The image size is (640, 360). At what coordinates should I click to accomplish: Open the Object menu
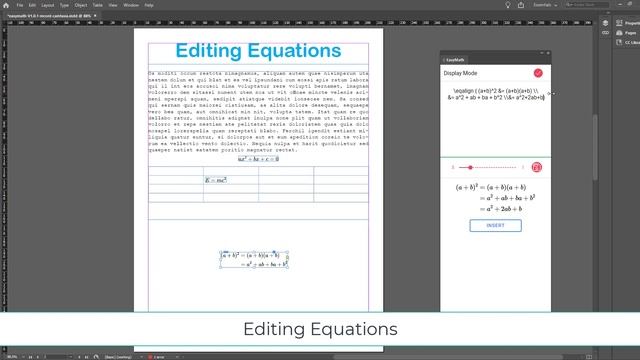point(81,5)
